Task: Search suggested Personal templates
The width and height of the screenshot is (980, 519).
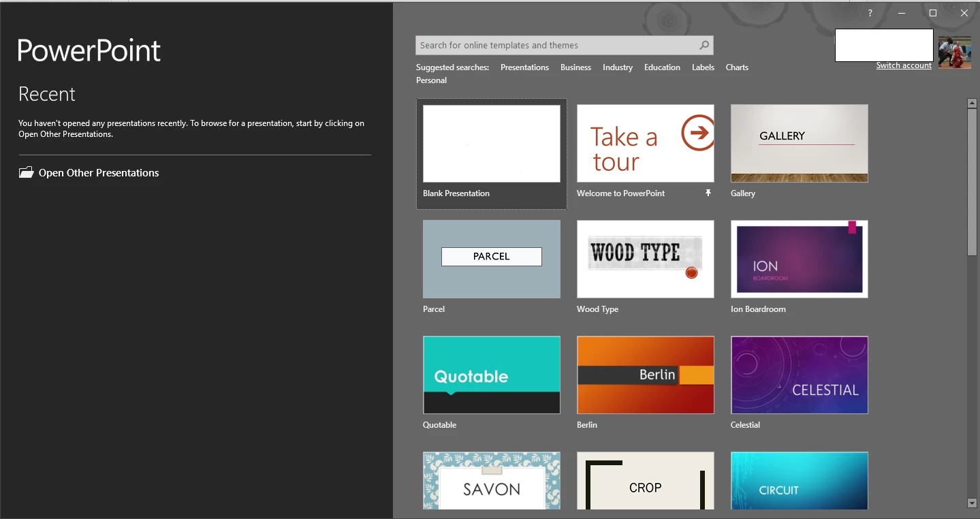Action: pyautogui.click(x=431, y=80)
